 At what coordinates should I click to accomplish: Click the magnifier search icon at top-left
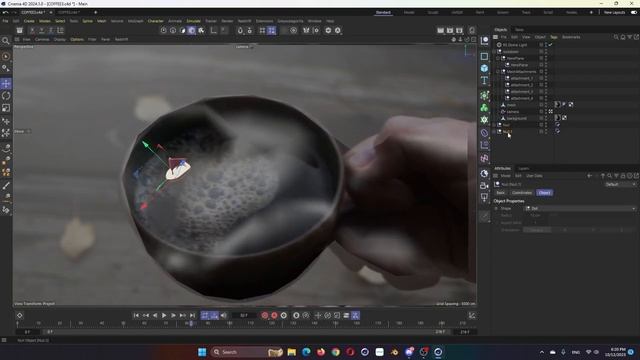click(5, 40)
